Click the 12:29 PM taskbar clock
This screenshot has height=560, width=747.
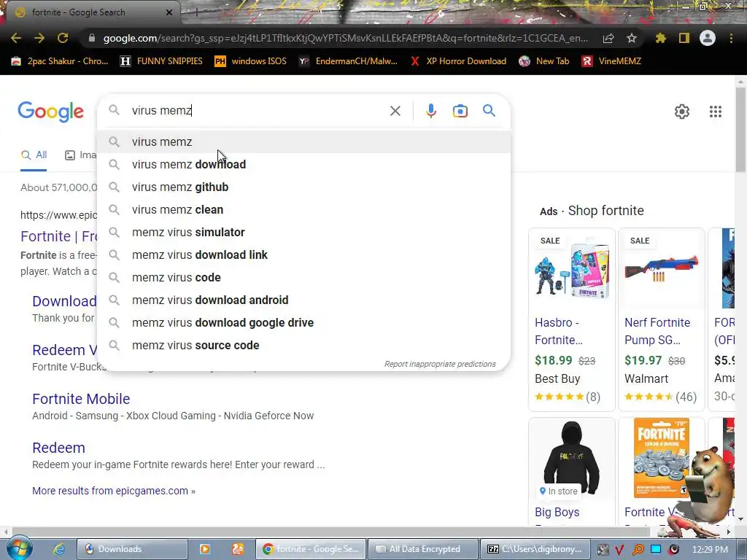click(709, 550)
